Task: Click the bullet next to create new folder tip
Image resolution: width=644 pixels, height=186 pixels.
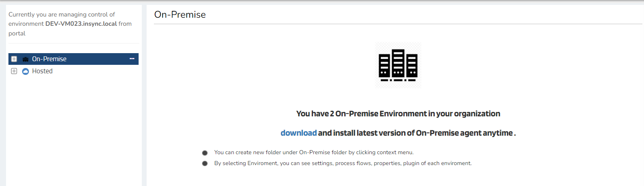Action: coord(205,153)
